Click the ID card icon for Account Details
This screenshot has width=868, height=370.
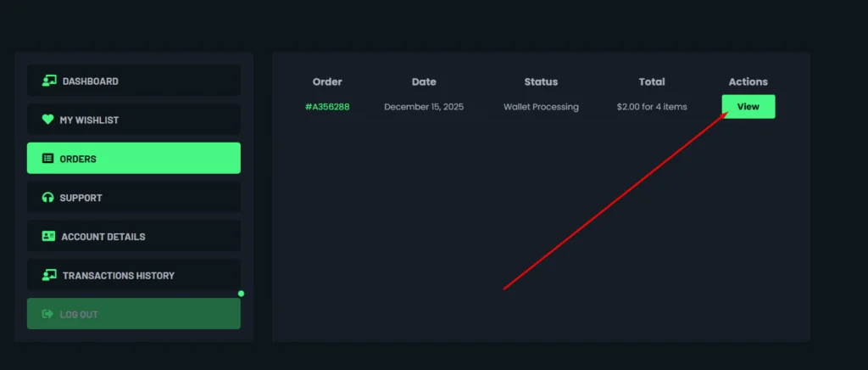48,237
